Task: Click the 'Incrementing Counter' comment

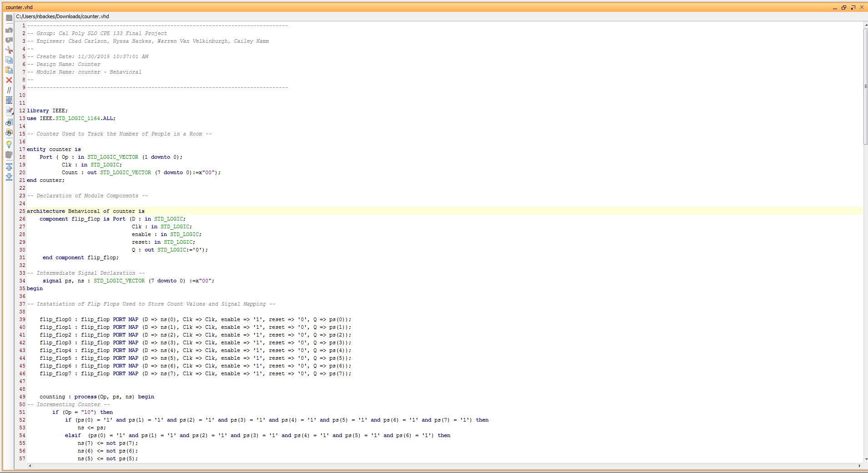Action: coord(68,404)
